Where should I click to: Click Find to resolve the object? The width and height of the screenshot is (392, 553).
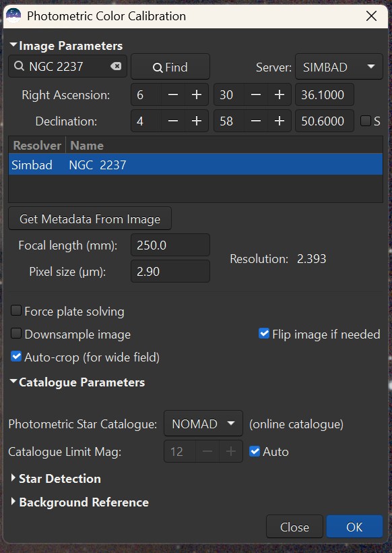click(170, 67)
